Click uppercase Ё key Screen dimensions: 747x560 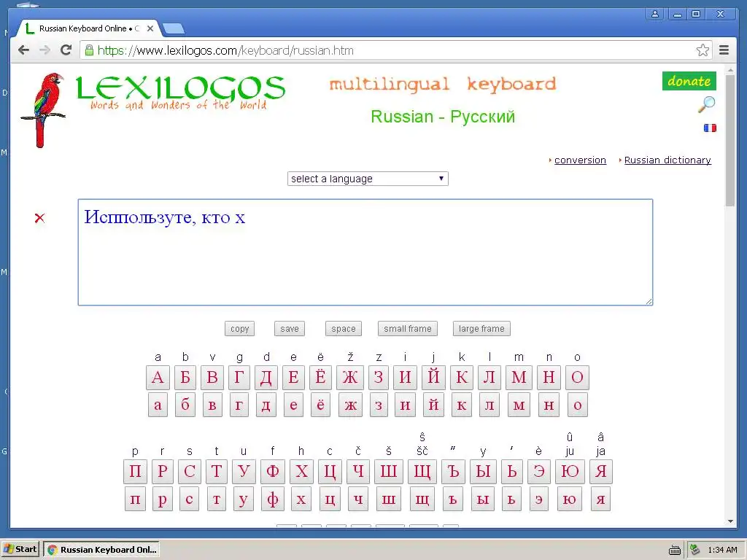coord(321,377)
